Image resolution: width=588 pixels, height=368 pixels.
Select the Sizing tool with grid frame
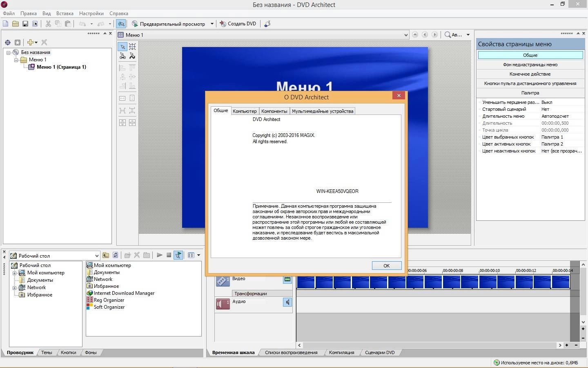(x=132, y=47)
